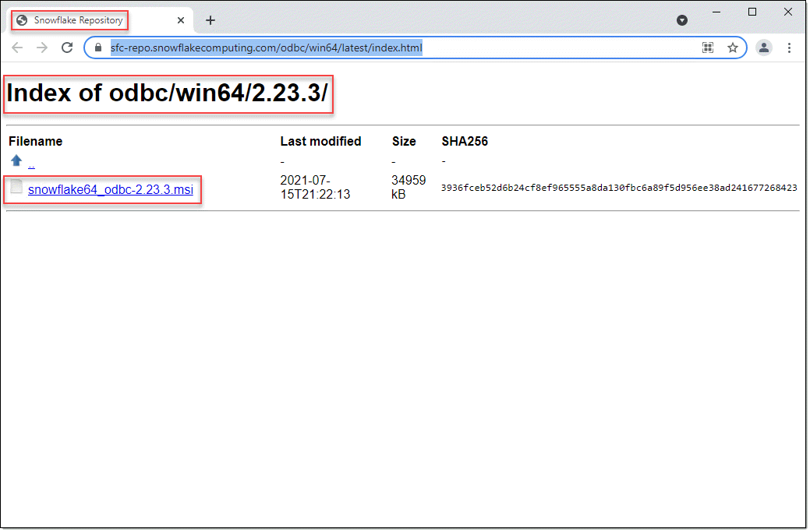Click the blue up-arrow parent directory icon
This screenshot has height=532, width=810.
pyautogui.click(x=16, y=160)
